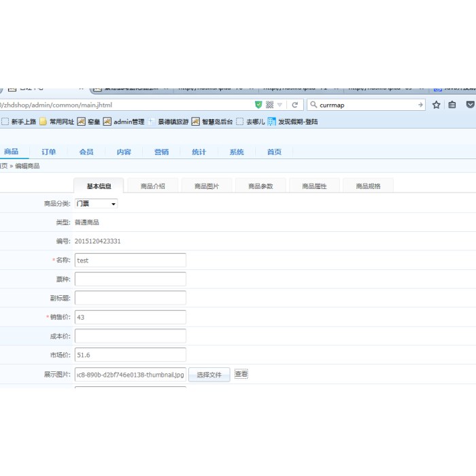Image resolution: width=476 pixels, height=476 pixels.
Task: Click the 销售价 input field
Action: coord(130,317)
